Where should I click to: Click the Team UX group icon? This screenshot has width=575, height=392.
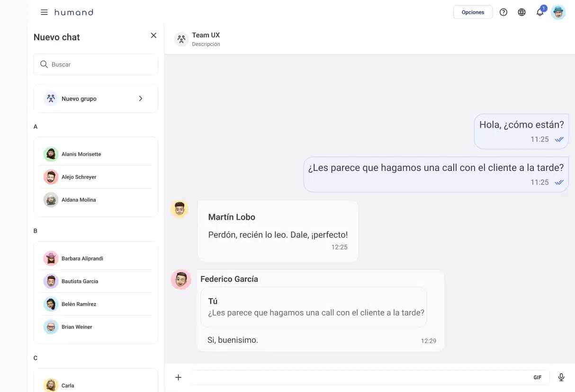pyautogui.click(x=181, y=39)
